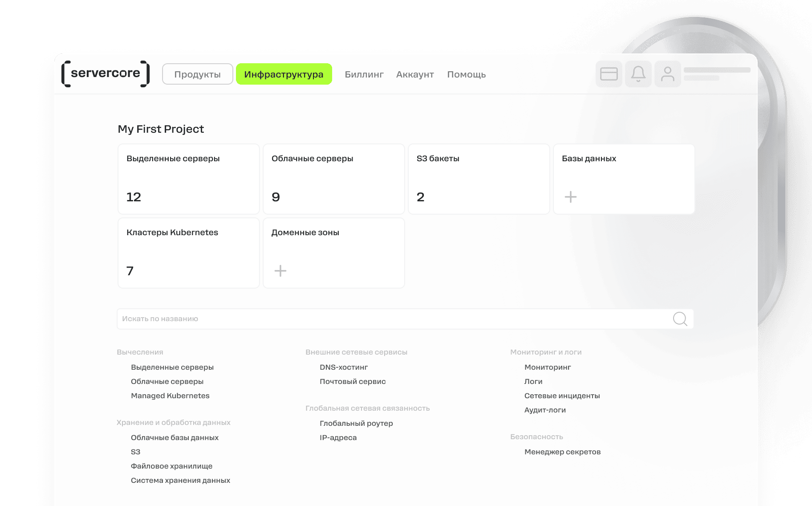Screen dimensions: 812x506
Task: Open the Продукты dropdown
Action: [x=197, y=74]
